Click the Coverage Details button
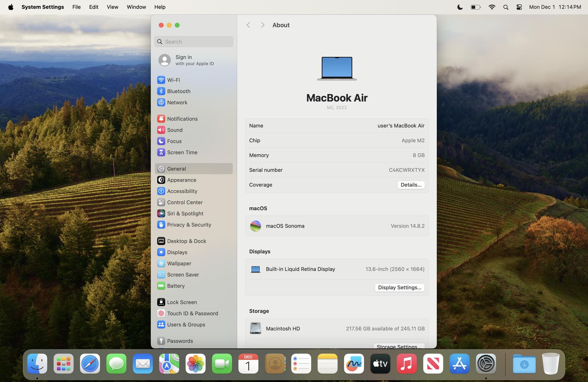 coord(411,185)
